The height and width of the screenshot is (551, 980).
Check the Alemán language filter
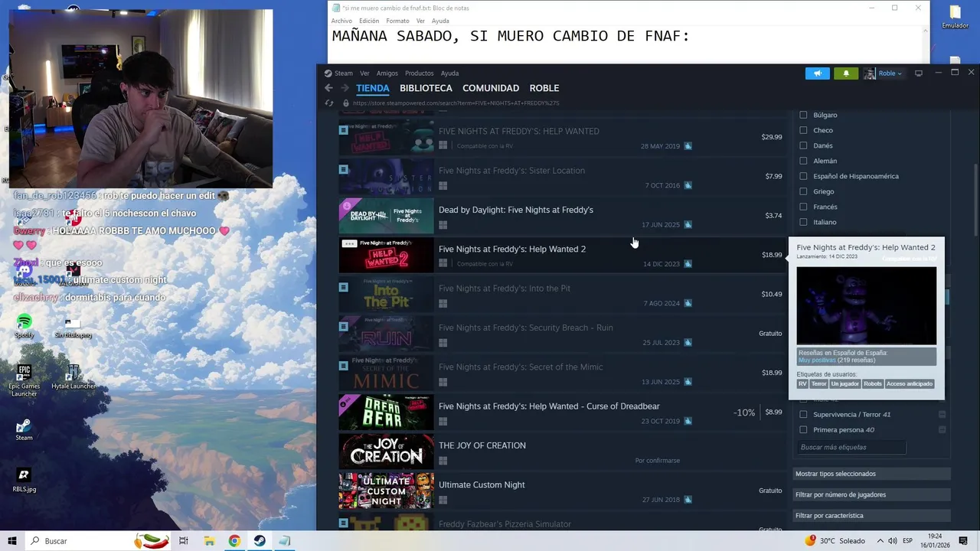coord(803,161)
